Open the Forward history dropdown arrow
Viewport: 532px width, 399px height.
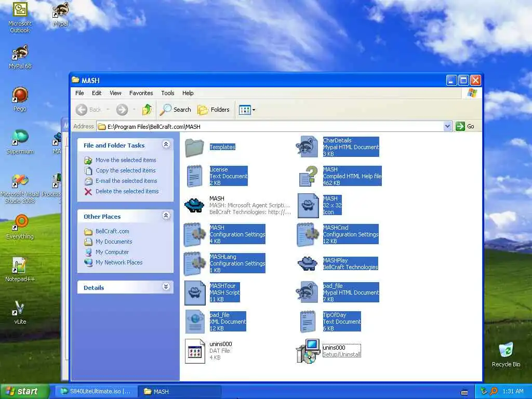pyautogui.click(x=134, y=110)
